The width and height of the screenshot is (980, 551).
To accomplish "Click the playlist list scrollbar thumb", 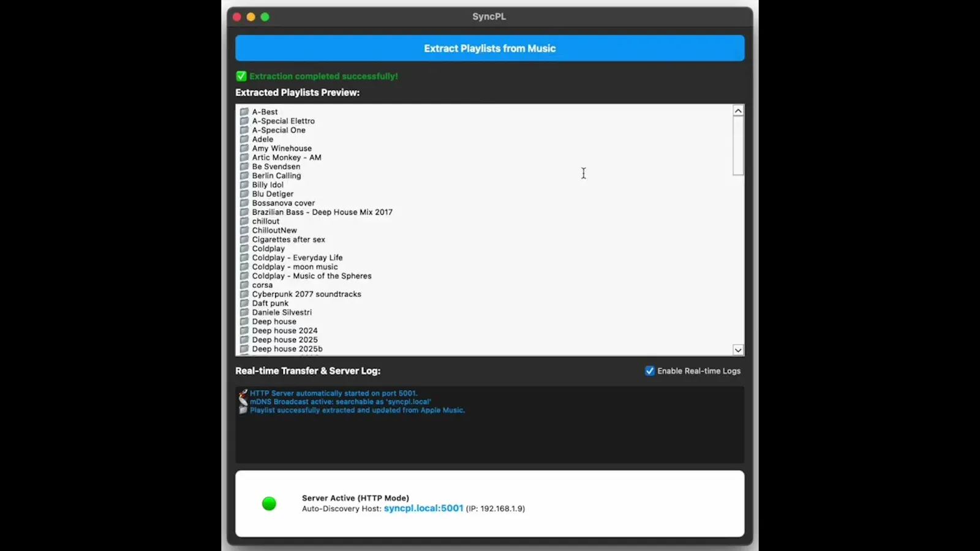I will pyautogui.click(x=738, y=146).
